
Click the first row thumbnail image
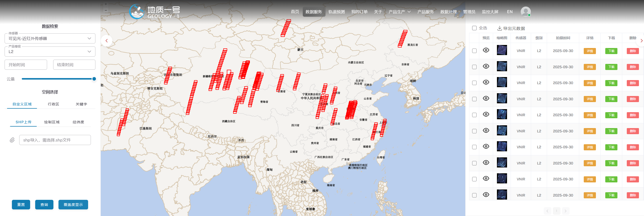pyautogui.click(x=502, y=50)
